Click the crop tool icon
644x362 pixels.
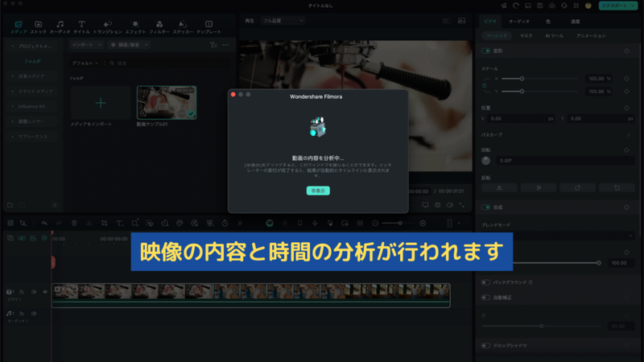pyautogui.click(x=105, y=224)
